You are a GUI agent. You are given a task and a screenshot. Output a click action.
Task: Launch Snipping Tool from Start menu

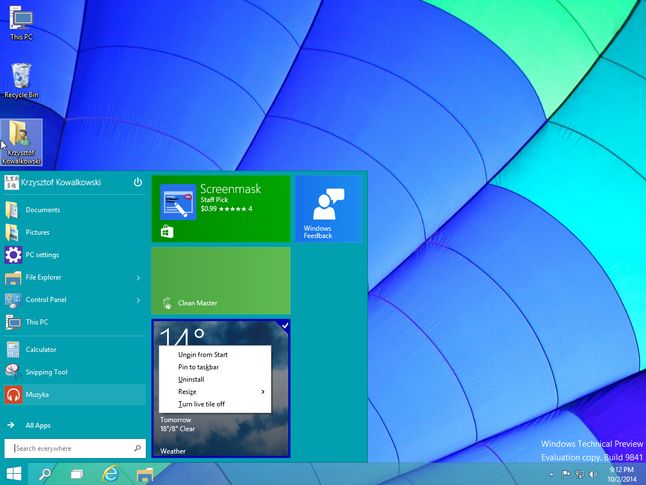coord(75,372)
